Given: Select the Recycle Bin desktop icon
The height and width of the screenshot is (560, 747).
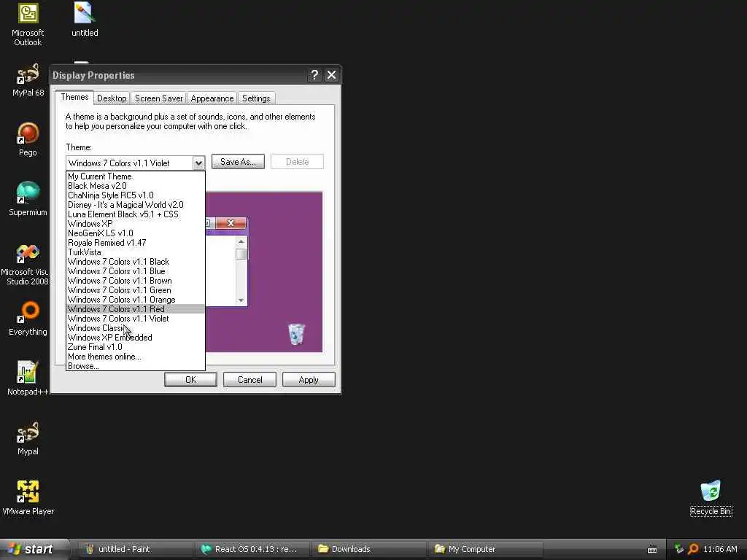Looking at the screenshot, I should 711,498.
